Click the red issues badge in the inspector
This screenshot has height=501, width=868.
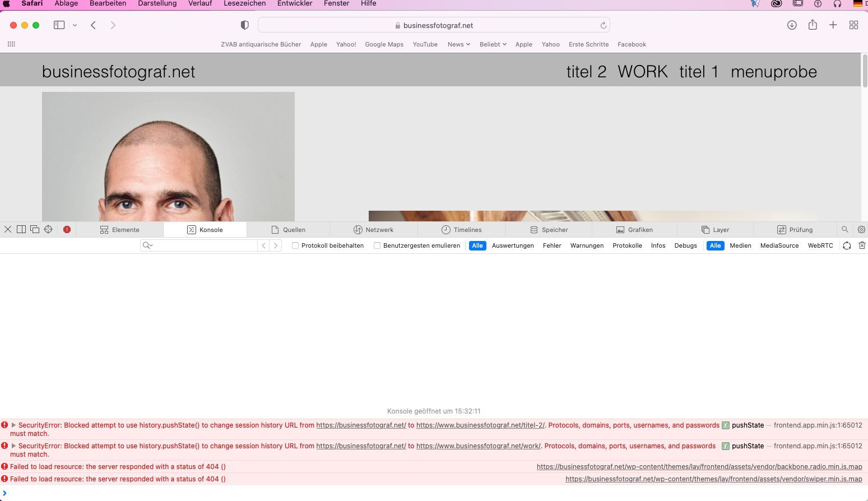[67, 229]
